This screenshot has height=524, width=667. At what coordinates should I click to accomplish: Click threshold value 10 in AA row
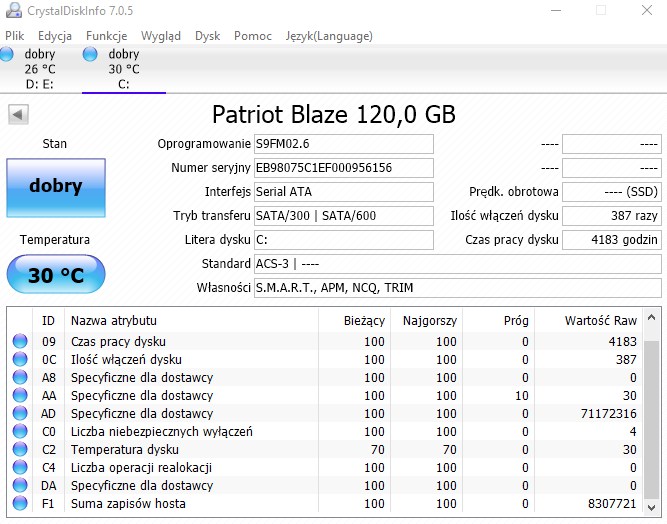tap(522, 396)
